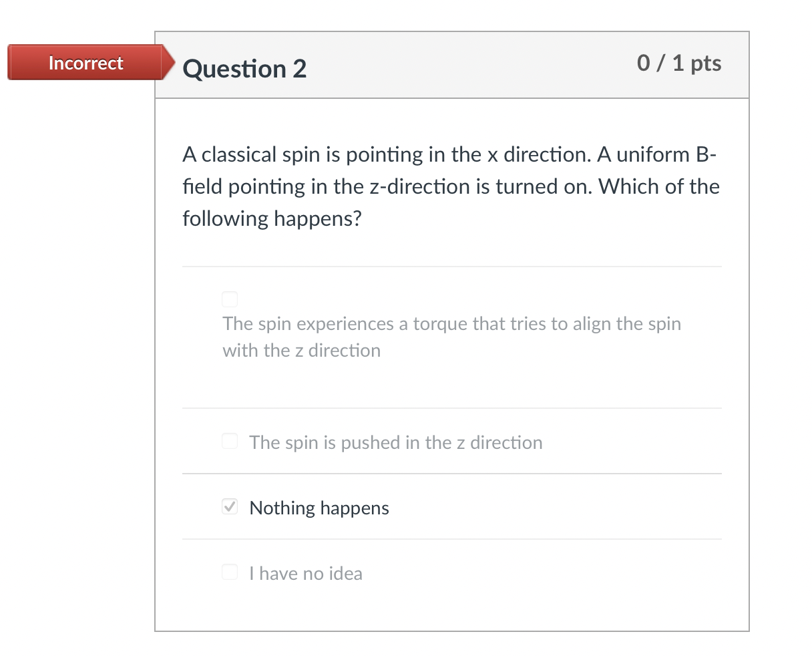The height and width of the screenshot is (656, 812).
Task: Click the checkbox next to the pushed answer
Action: [x=229, y=441]
